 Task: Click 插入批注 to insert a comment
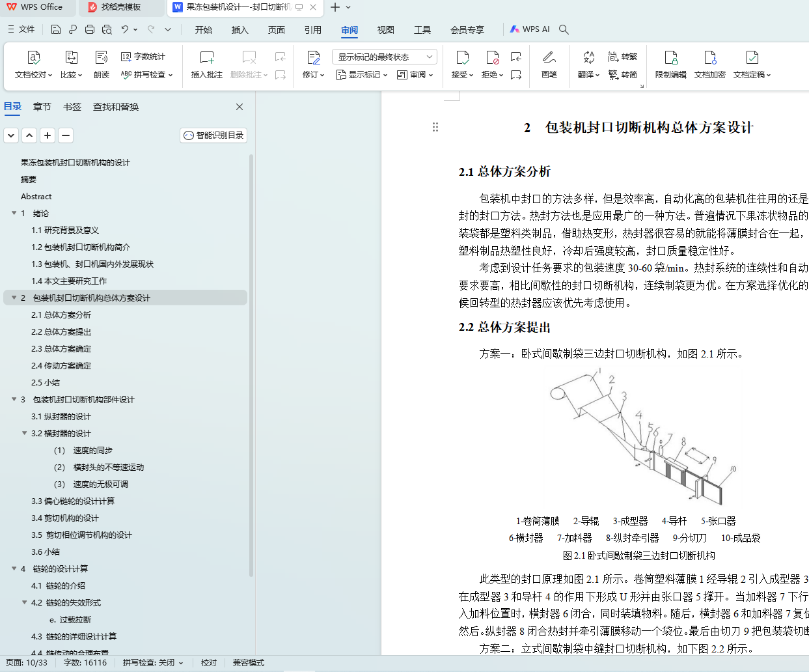pyautogui.click(x=207, y=65)
